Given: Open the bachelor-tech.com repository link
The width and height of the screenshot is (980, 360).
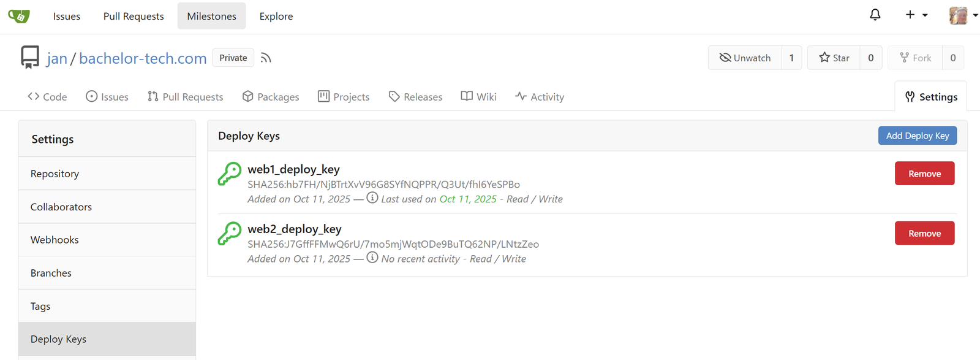Looking at the screenshot, I should pos(143,58).
